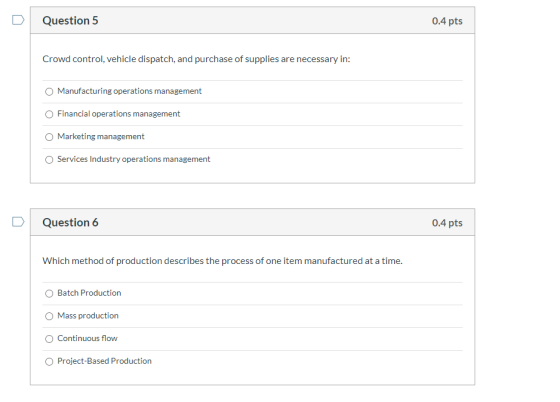The image size is (560, 402).
Task: Select Manufacturing operations management radio button
Action: (x=49, y=92)
